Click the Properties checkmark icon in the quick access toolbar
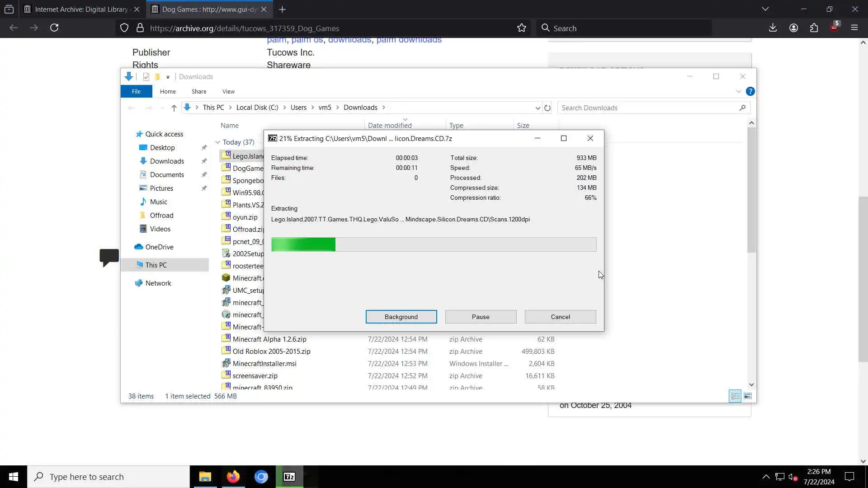This screenshot has width=868, height=488. point(146,77)
